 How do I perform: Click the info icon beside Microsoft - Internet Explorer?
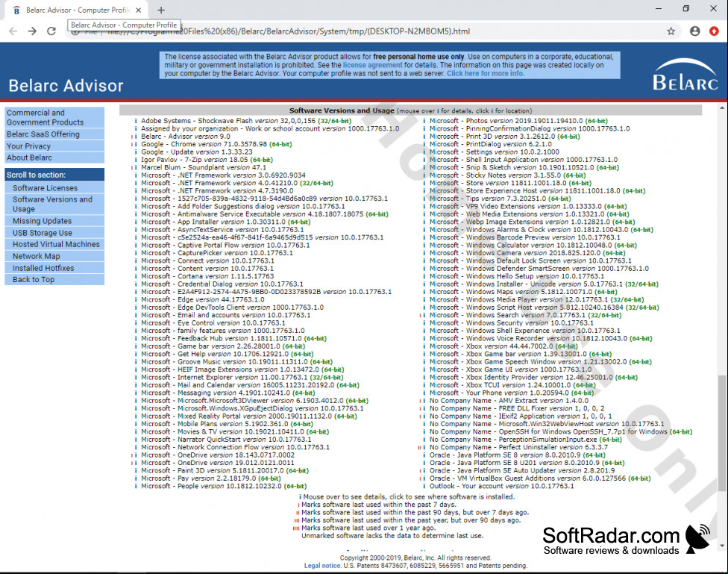tap(136, 378)
